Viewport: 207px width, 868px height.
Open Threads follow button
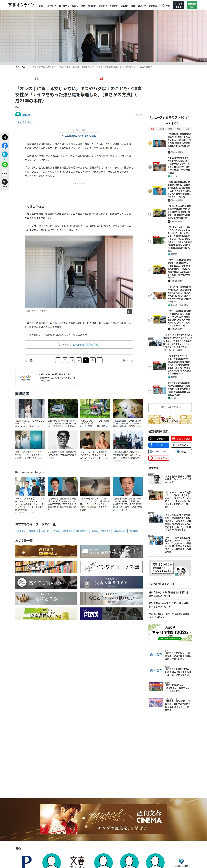coord(181,445)
